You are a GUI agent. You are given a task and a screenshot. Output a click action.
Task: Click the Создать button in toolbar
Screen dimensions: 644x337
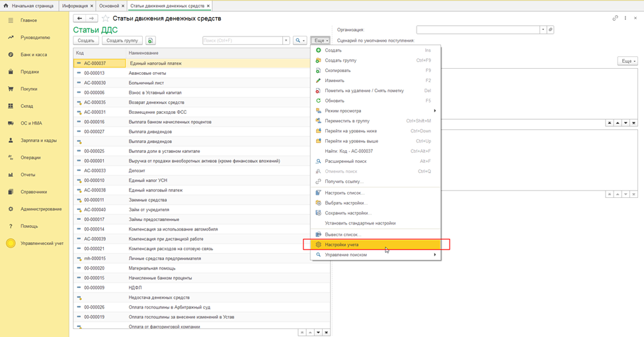(x=86, y=41)
